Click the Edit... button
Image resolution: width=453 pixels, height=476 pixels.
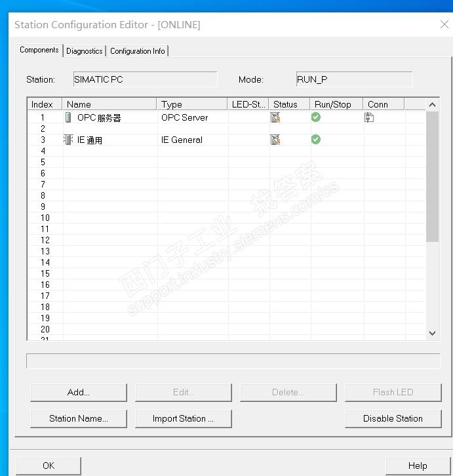coord(184,392)
